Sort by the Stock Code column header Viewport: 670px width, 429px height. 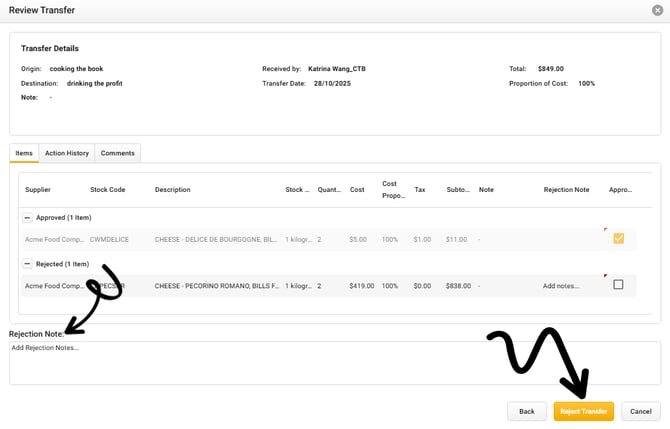107,189
